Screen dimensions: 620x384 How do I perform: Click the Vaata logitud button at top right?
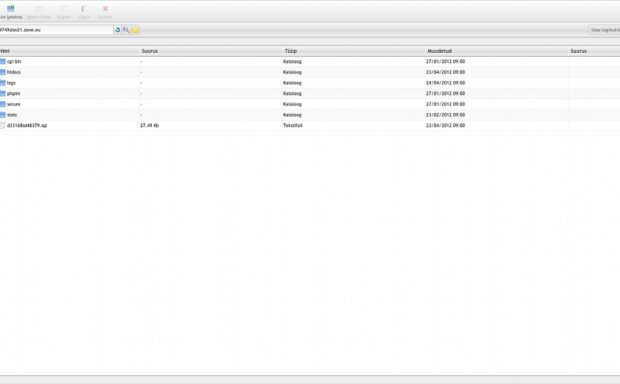(x=604, y=30)
